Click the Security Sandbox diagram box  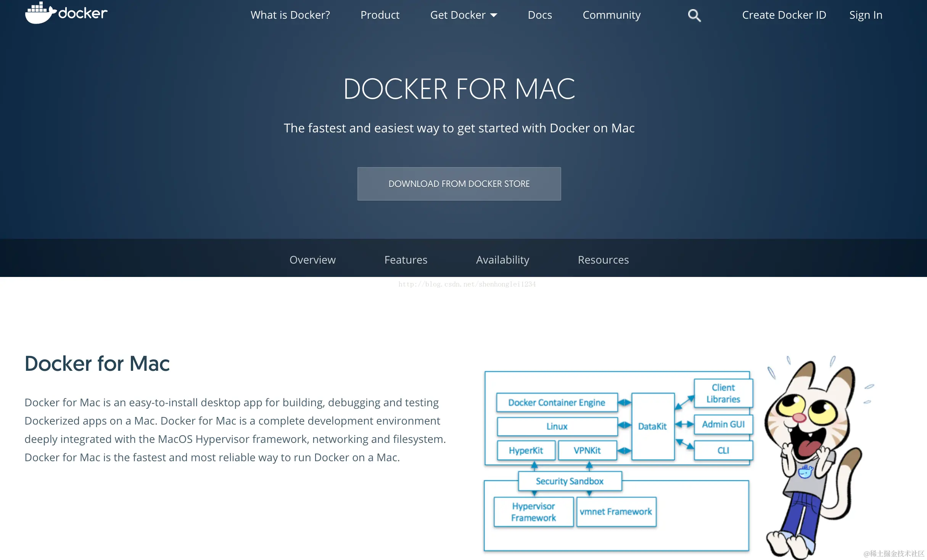pyautogui.click(x=569, y=481)
